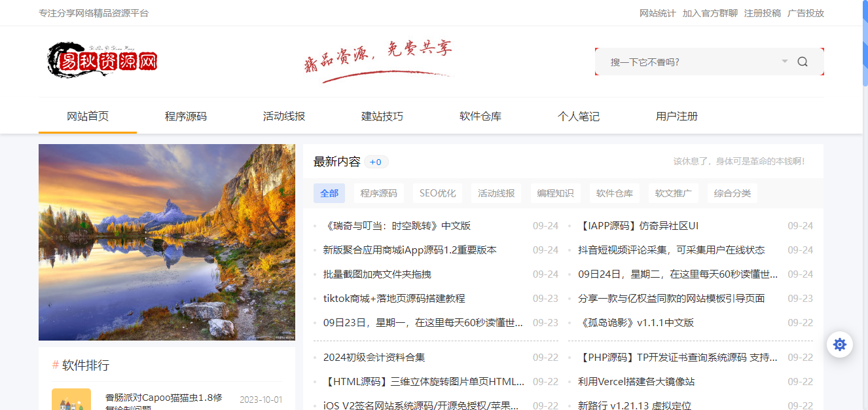Switch to the 编程知识 tab
Screen dimensions: 868x410
555,193
